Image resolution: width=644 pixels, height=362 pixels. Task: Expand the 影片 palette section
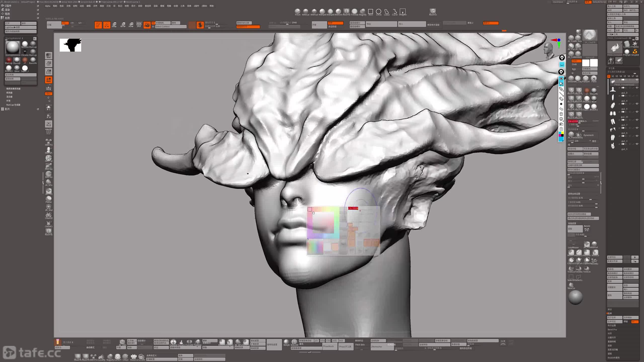(x=7, y=109)
